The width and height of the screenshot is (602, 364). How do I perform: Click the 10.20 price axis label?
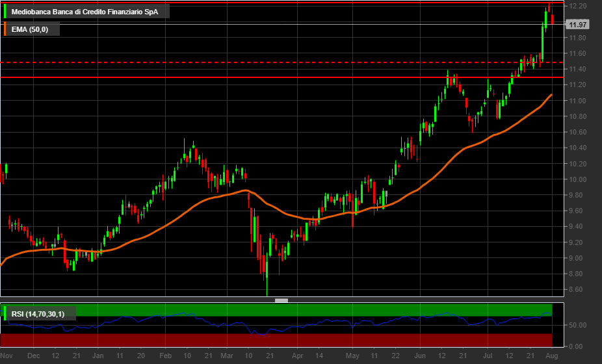577,164
